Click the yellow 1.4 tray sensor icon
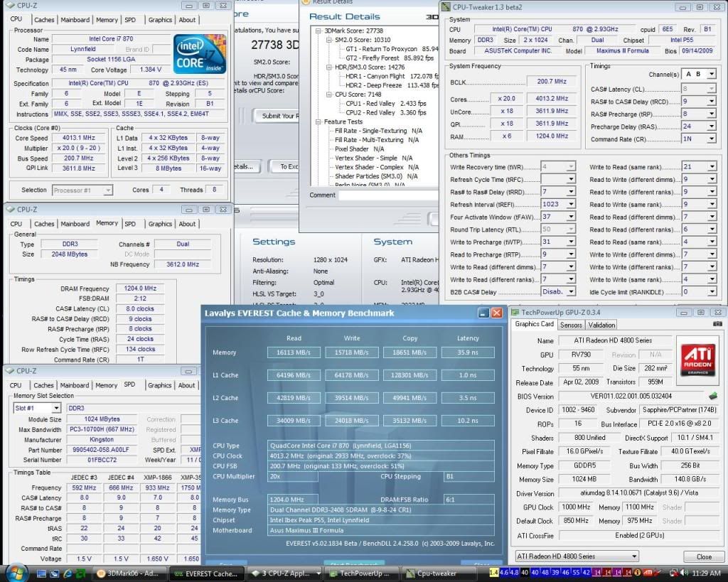The image size is (728, 582). click(x=494, y=573)
